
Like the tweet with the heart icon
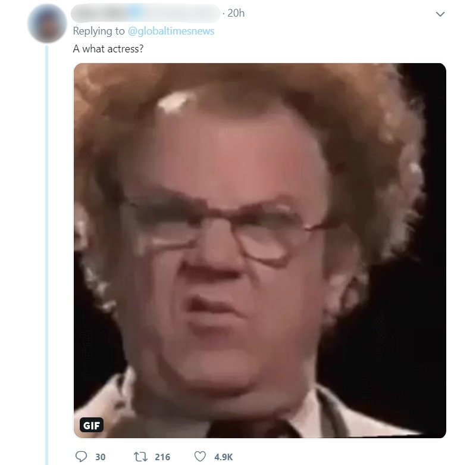(200, 457)
